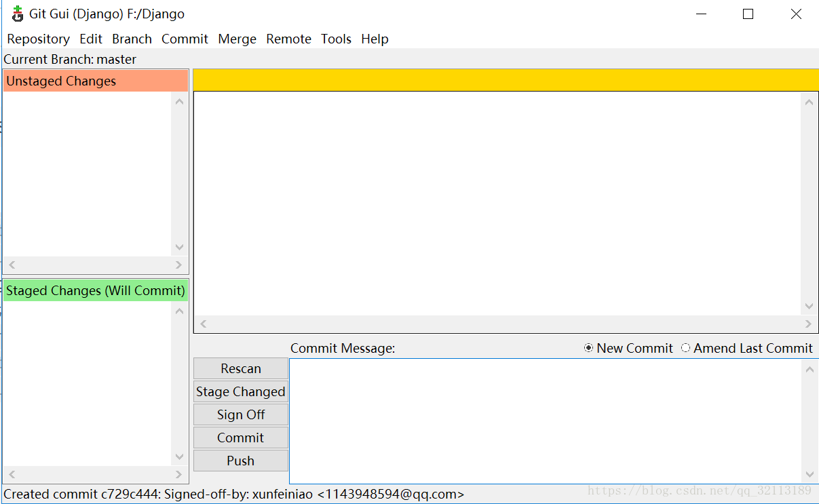819x504 pixels.
Task: Click down arrow of diff view scrollbar
Action: [809, 307]
